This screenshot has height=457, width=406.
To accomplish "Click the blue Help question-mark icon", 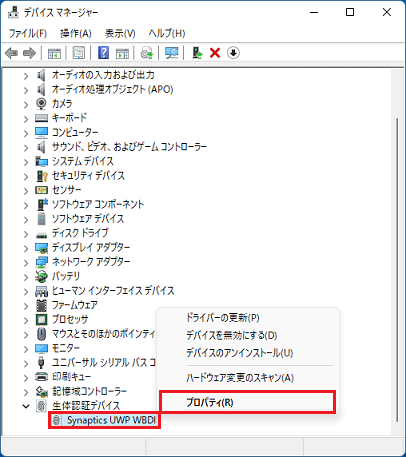I will (103, 53).
